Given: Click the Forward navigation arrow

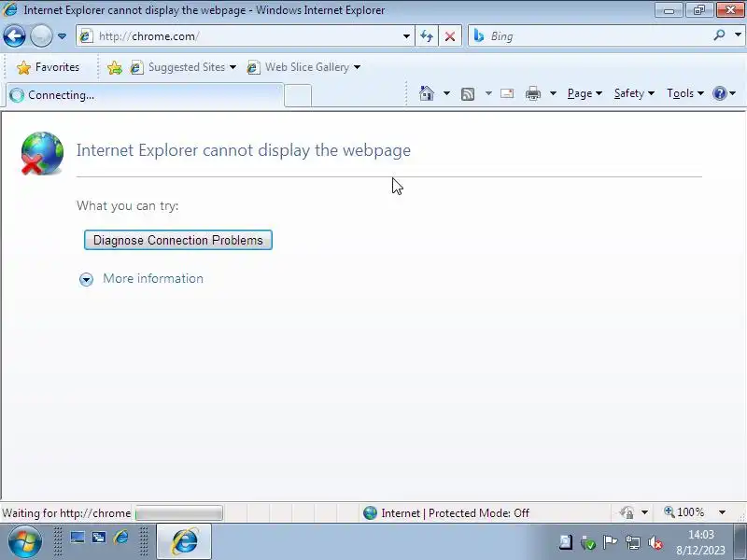Looking at the screenshot, I should (x=41, y=36).
